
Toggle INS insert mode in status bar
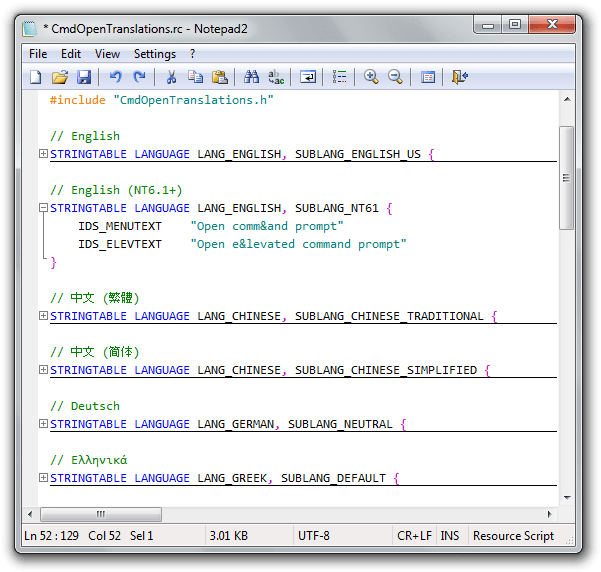(450, 536)
